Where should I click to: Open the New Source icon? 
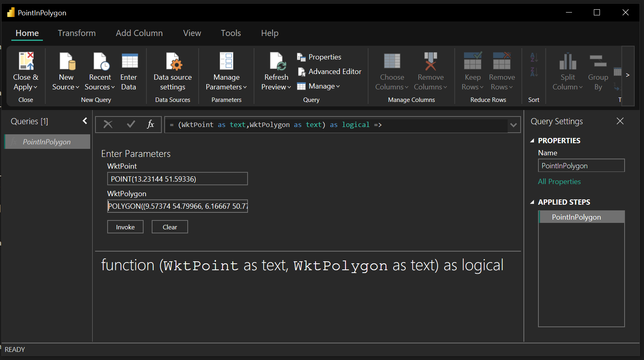(67, 61)
